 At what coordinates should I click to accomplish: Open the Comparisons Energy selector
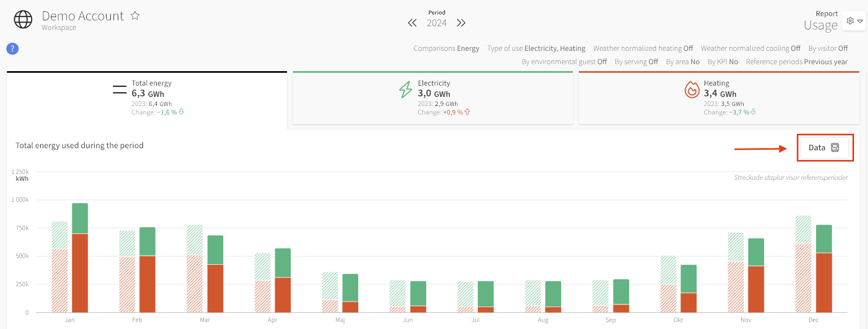click(x=446, y=48)
